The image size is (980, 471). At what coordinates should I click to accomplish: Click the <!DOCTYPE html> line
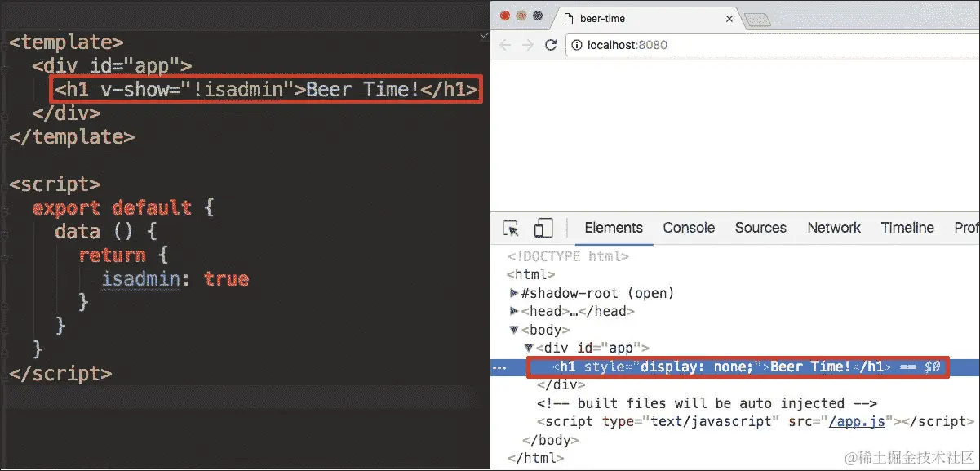[568, 256]
